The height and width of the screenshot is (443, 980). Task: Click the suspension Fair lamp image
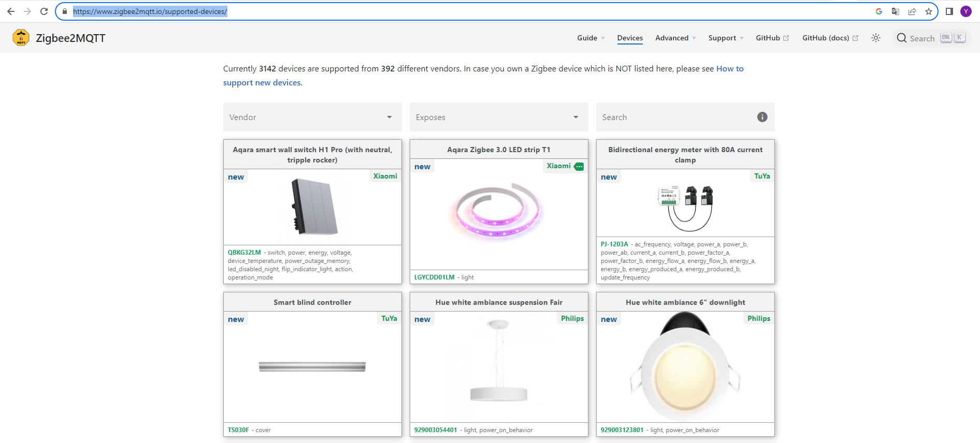pos(499,361)
